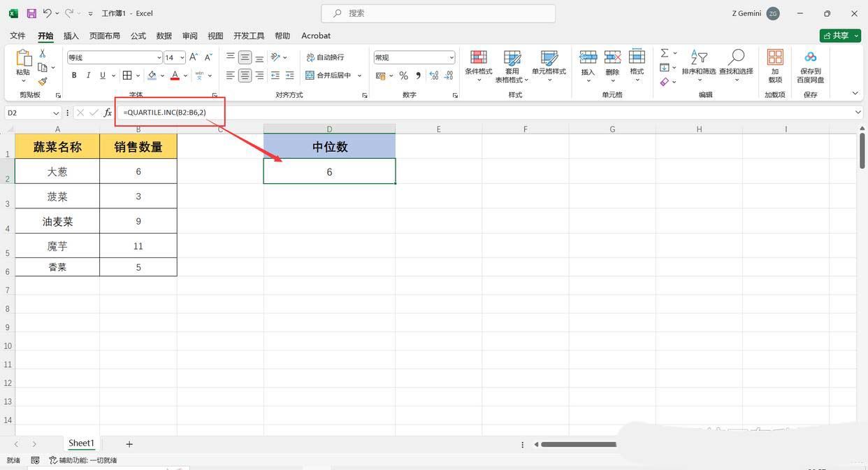Toggle align left
This screenshot has width=868, height=470.
point(231,76)
